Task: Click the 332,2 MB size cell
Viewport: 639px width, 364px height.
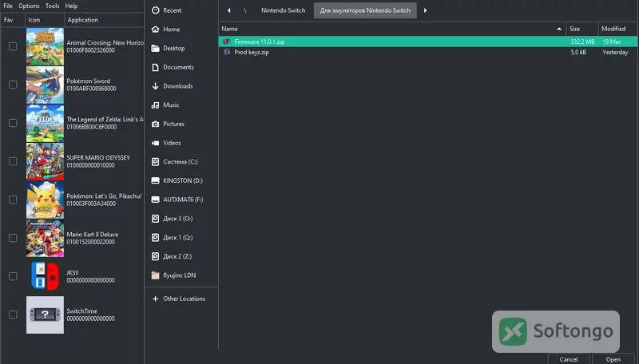Action: tap(582, 42)
